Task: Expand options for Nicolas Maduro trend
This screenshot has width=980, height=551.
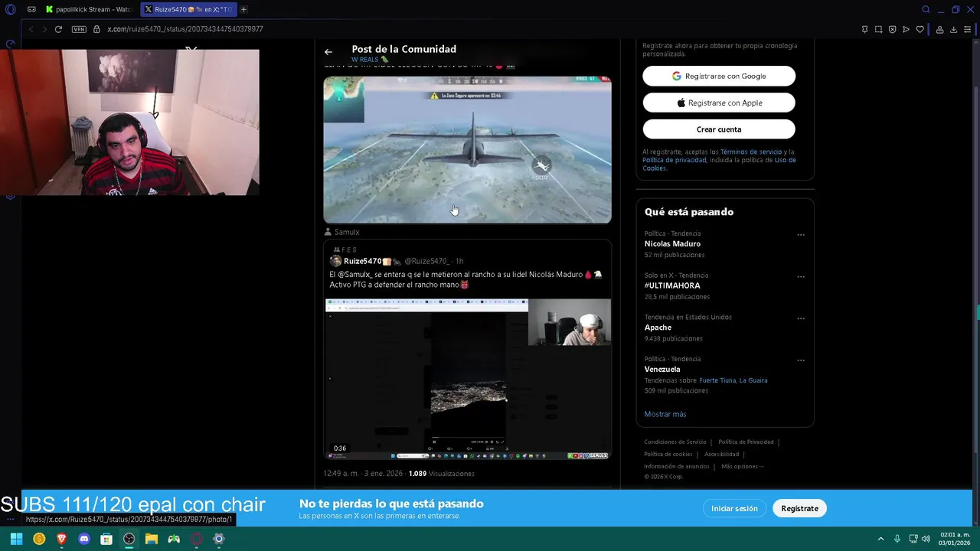Action: click(x=801, y=235)
